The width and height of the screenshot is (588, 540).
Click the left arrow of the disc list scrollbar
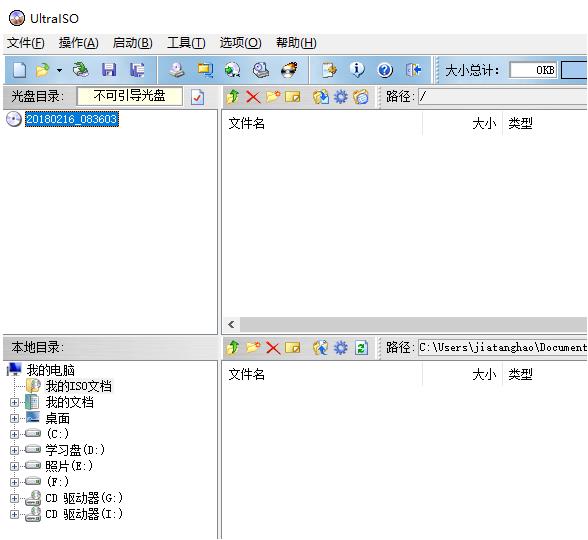[231, 324]
